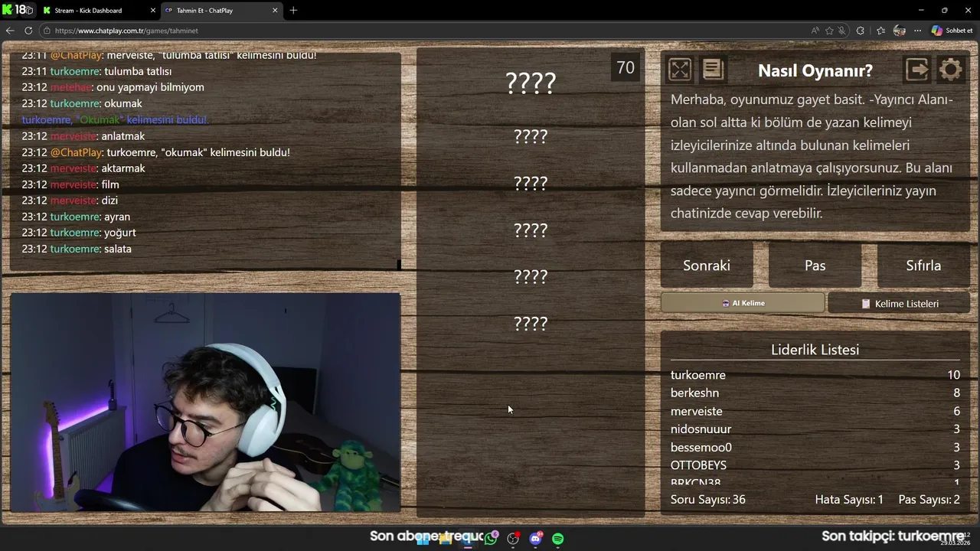The image size is (980, 551).
Task: Click chat message turkoemre: salata
Action: (x=77, y=249)
